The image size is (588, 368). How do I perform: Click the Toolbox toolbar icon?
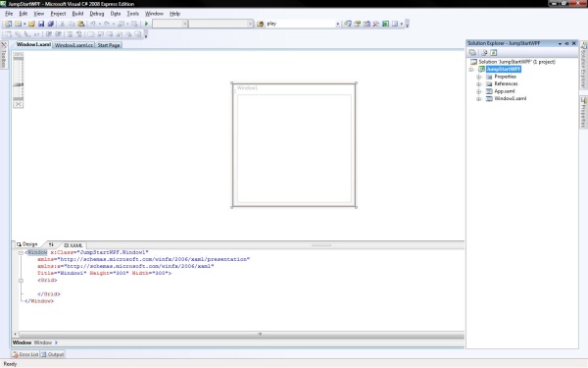coord(376,24)
